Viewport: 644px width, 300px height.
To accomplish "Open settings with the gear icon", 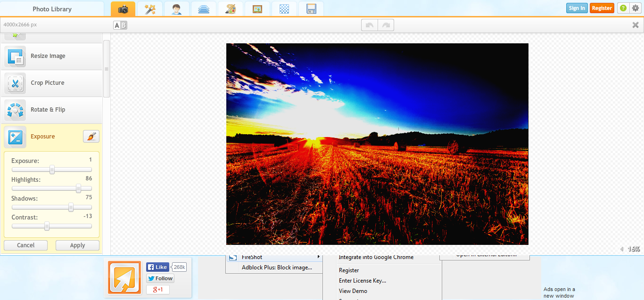I will pyautogui.click(x=635, y=8).
